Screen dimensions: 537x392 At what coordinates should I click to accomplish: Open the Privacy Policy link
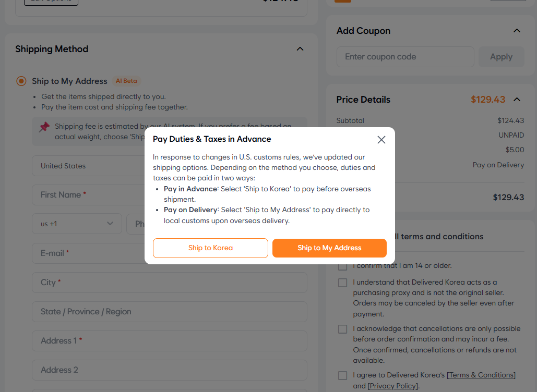[x=392, y=386]
